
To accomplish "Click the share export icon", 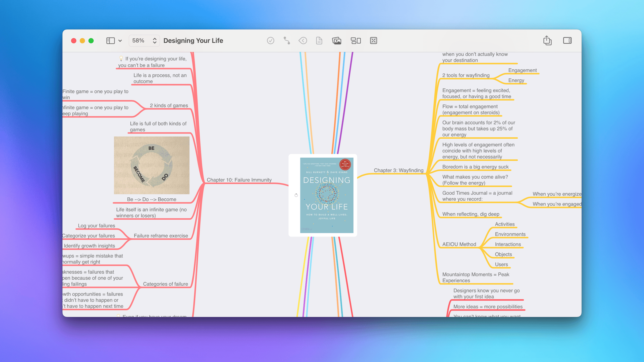I will [x=547, y=40].
